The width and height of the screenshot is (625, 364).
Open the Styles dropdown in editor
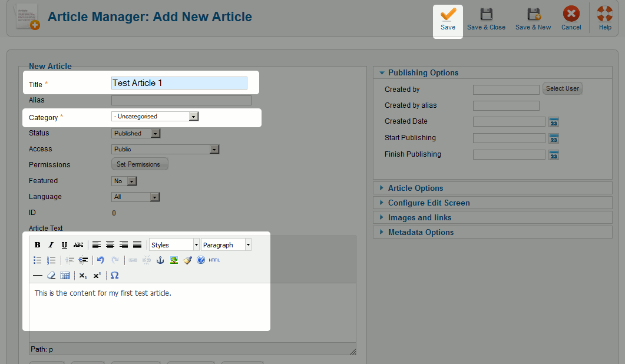tap(174, 245)
